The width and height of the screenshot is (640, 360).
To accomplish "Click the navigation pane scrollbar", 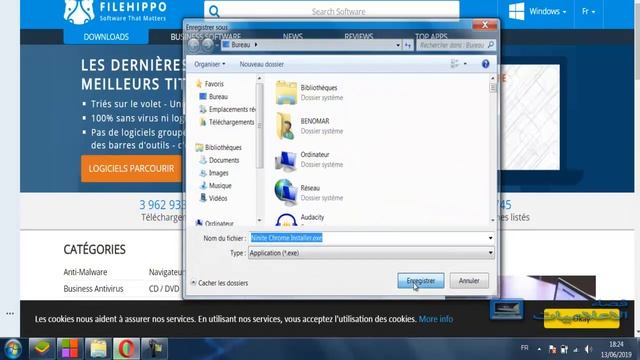I will pos(260,149).
